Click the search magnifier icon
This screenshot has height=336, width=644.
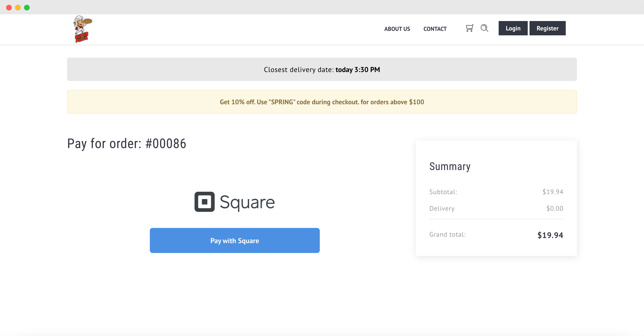tap(484, 28)
